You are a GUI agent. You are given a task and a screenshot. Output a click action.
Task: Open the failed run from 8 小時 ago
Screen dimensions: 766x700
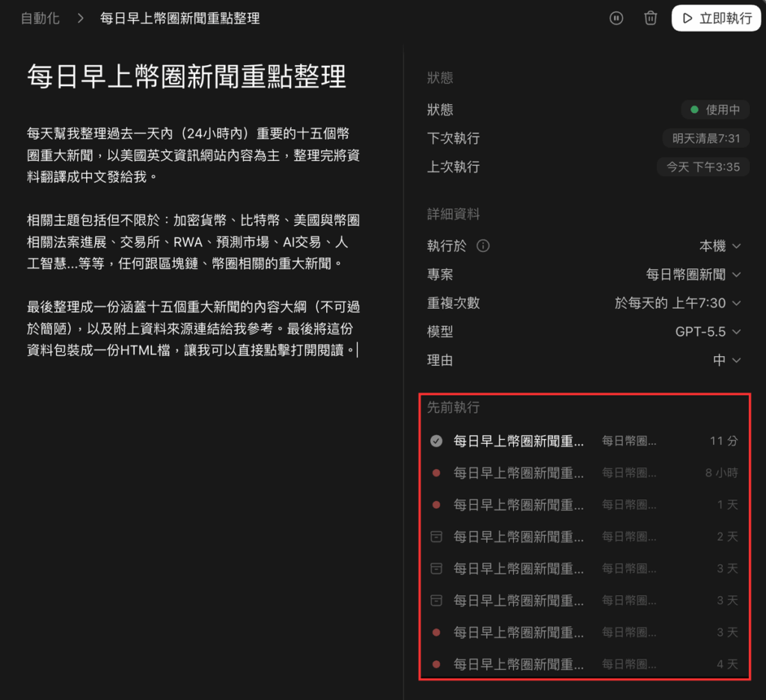(x=583, y=473)
